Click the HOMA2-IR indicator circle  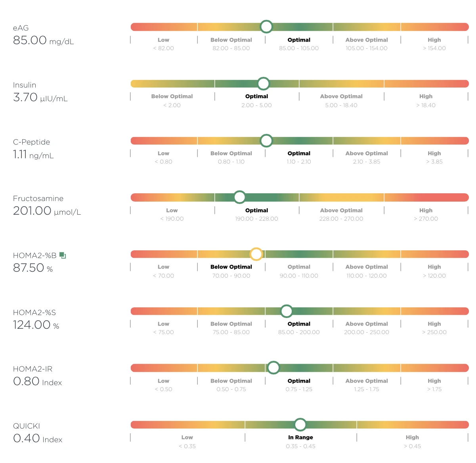(273, 368)
